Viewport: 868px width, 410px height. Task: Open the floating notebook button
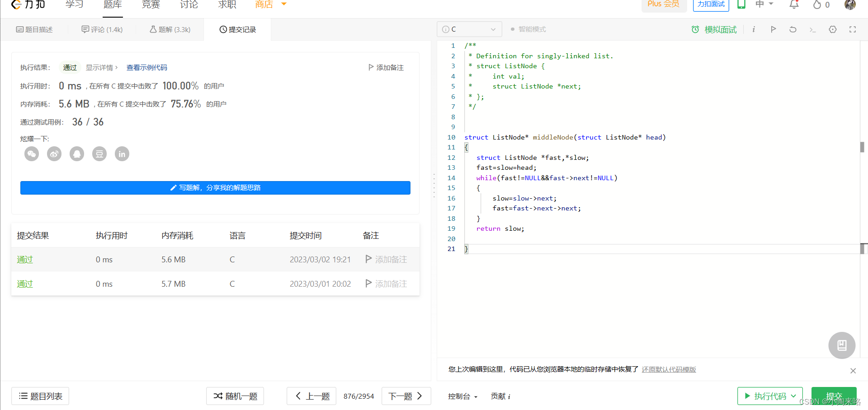842,345
